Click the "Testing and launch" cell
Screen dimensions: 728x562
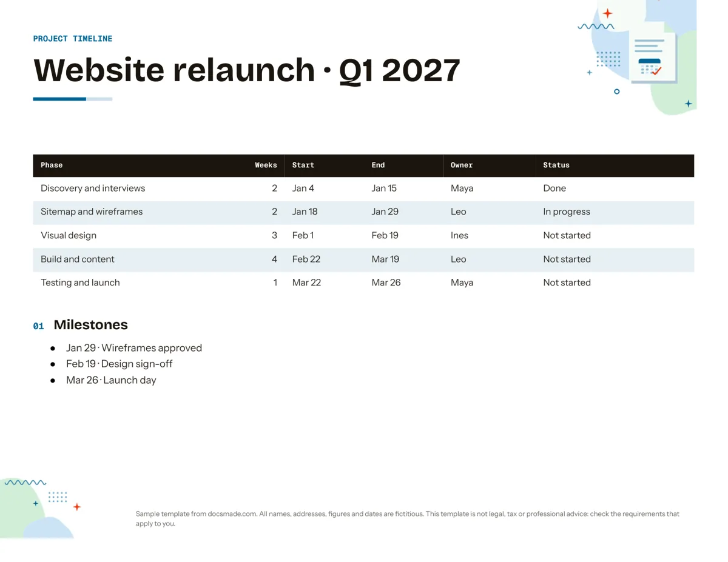pos(80,283)
